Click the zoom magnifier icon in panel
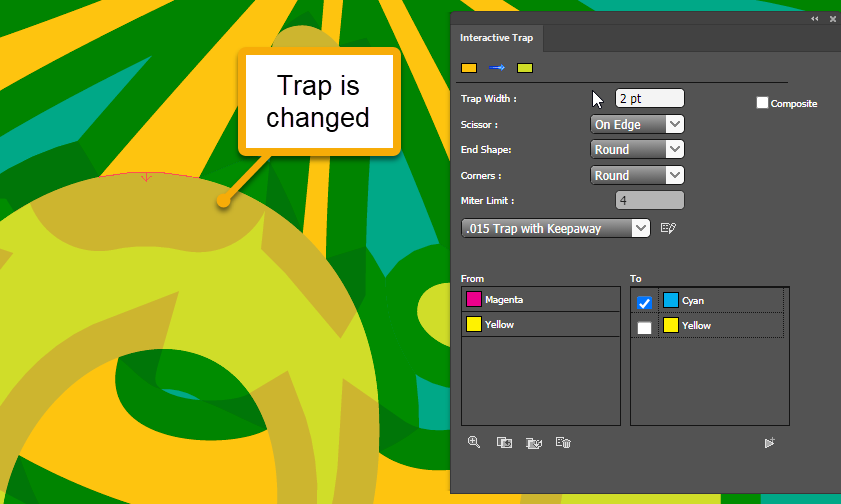Image resolution: width=841 pixels, height=504 pixels. (x=473, y=442)
